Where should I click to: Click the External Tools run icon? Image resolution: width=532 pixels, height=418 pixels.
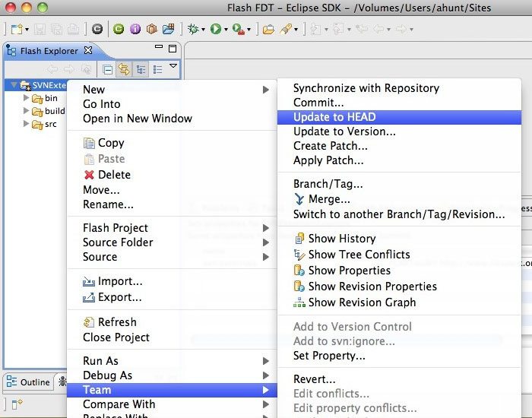[239, 29]
